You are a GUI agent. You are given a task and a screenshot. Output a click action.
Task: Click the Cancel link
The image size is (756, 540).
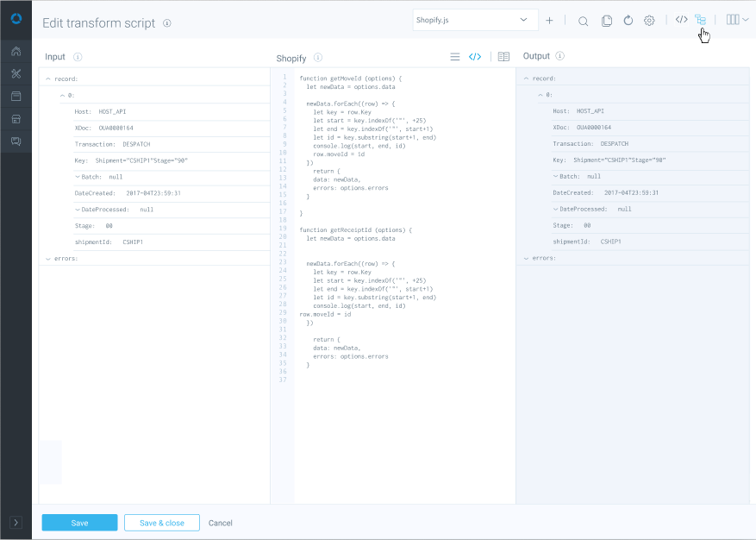(x=221, y=523)
